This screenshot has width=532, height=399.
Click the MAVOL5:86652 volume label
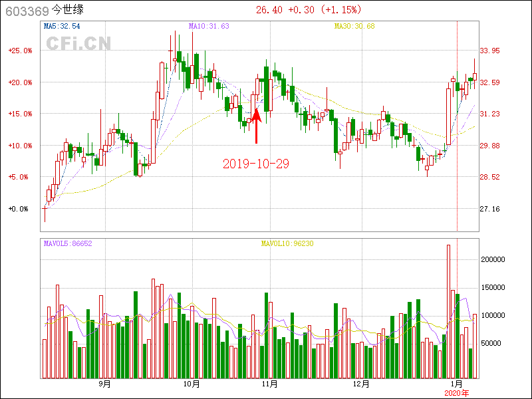coord(68,243)
